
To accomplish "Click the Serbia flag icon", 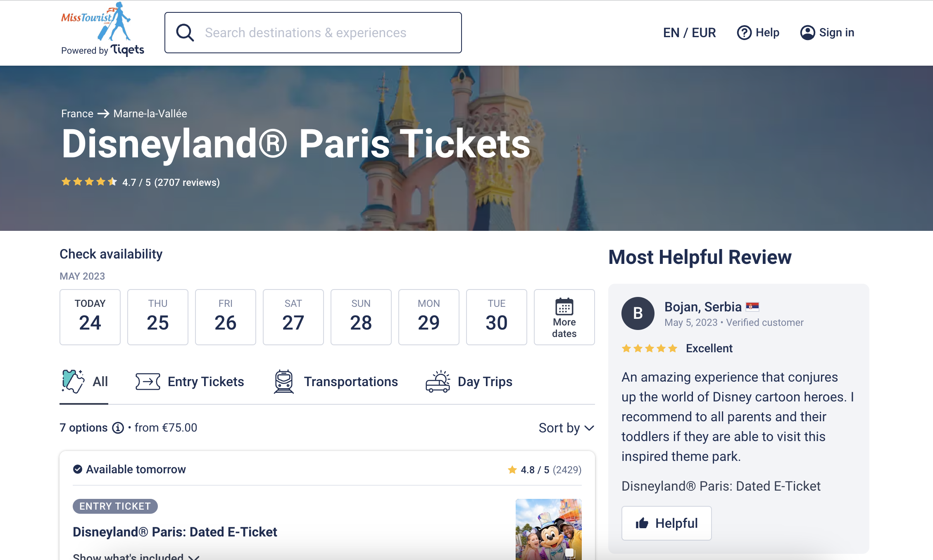I will tap(752, 306).
